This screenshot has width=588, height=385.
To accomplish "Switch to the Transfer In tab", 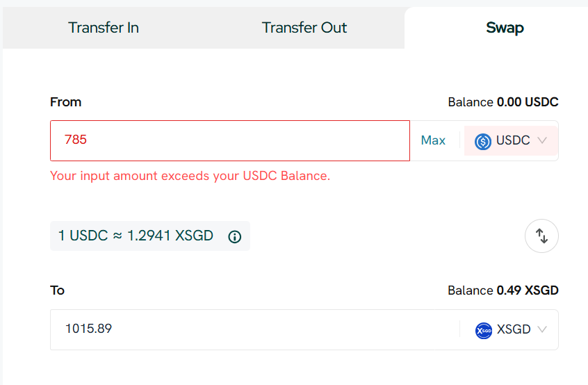I will coord(104,28).
